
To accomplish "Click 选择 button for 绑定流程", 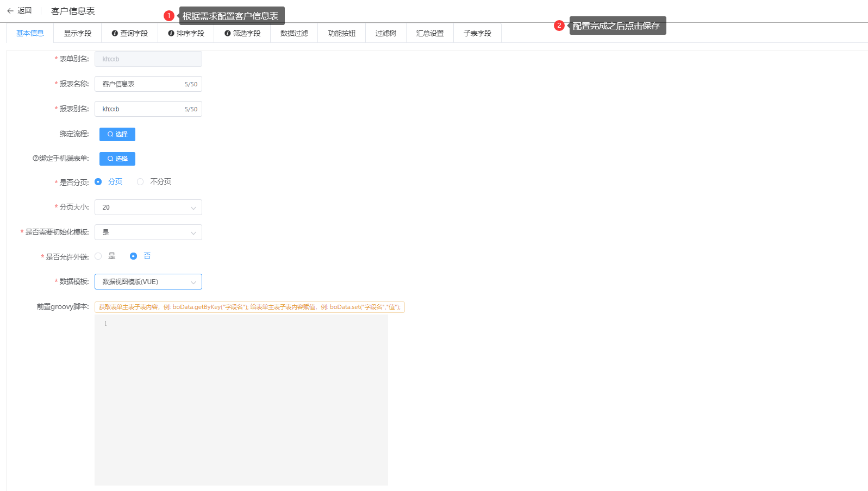I will (117, 134).
